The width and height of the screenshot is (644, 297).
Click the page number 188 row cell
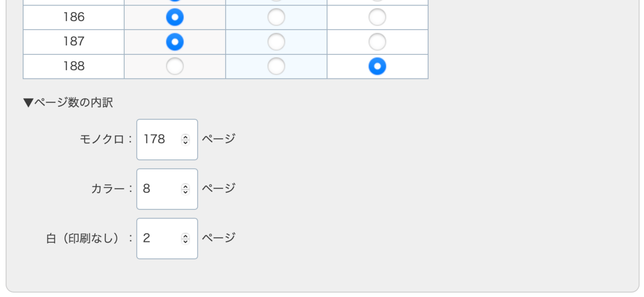74,66
